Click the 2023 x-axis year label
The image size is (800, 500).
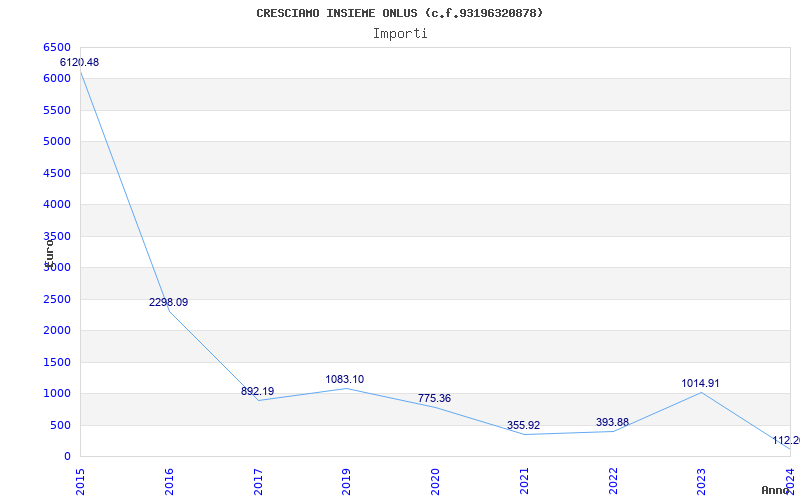pyautogui.click(x=702, y=482)
